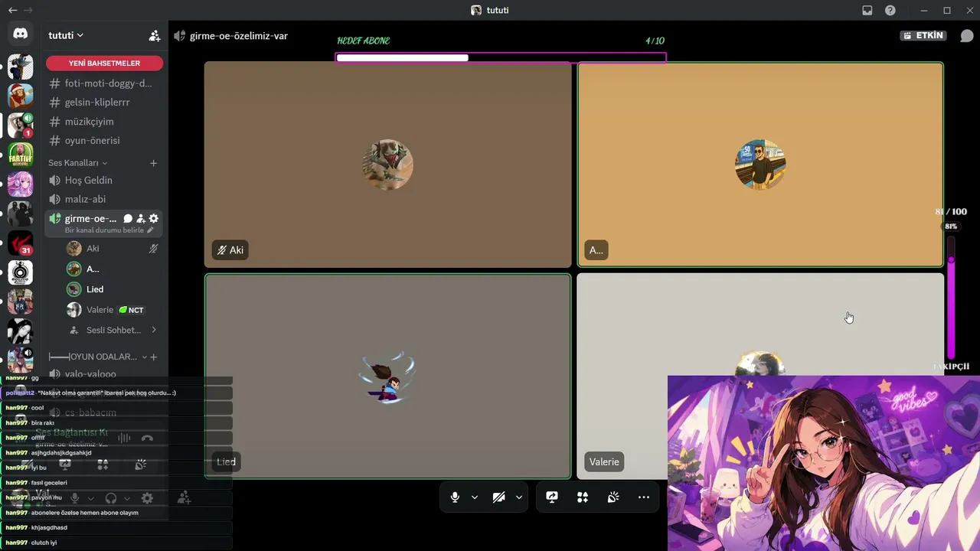Open the server icon with 1 notification badge
The image size is (980, 551).
20,125
